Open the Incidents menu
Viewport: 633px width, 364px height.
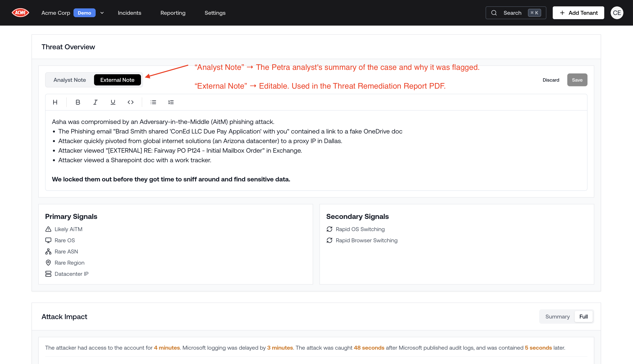[129, 13]
